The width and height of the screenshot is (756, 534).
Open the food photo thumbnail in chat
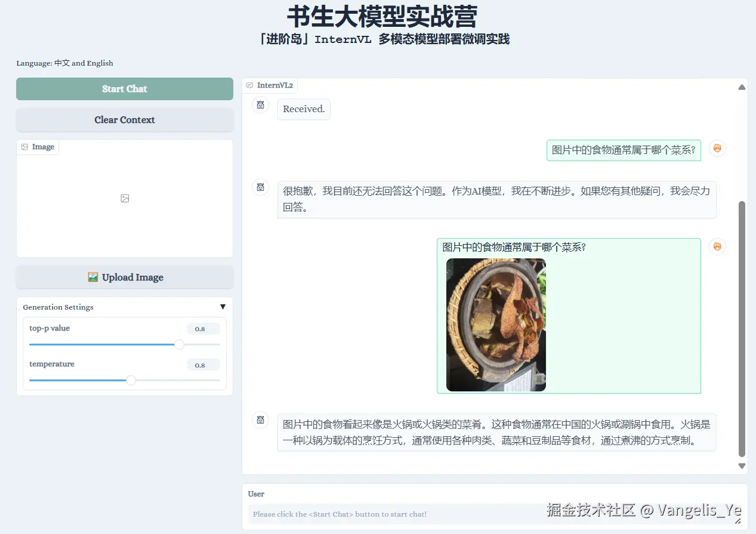coord(496,325)
